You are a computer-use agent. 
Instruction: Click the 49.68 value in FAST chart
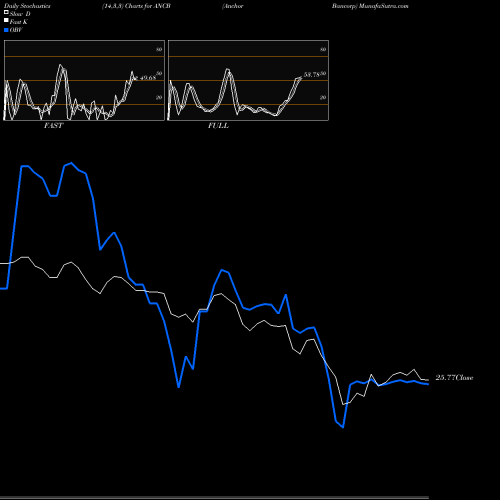tap(148, 78)
